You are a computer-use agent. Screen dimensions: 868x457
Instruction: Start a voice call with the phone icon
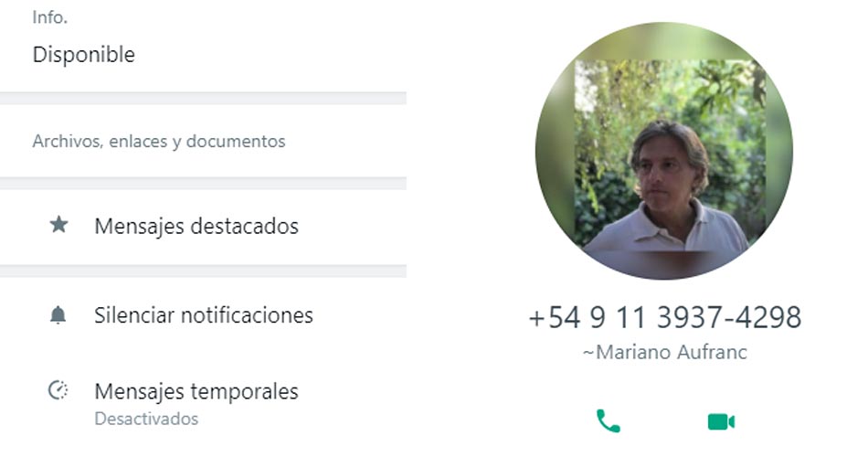(x=608, y=421)
